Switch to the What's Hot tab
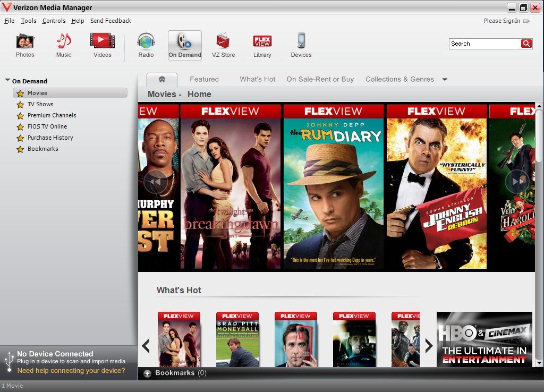The image size is (544, 392). [x=257, y=79]
